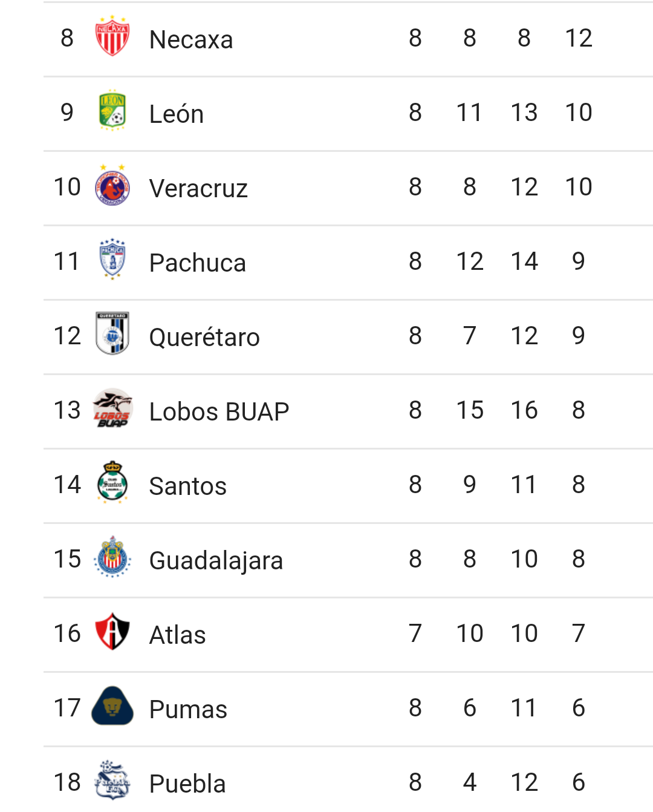653x812 pixels.
Task: Click the Atlas red-black shield logo
Action: [112, 632]
